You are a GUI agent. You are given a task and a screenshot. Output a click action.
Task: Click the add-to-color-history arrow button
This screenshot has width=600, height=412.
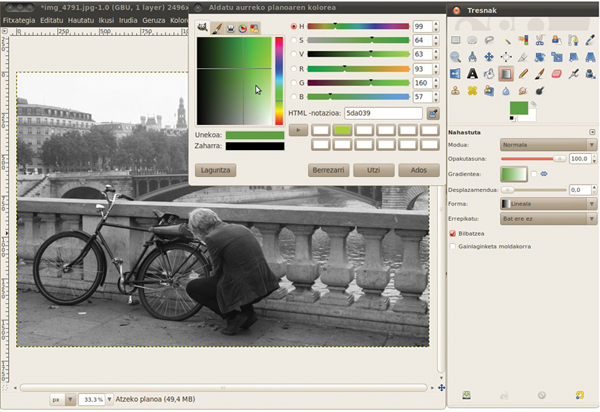coord(298,130)
